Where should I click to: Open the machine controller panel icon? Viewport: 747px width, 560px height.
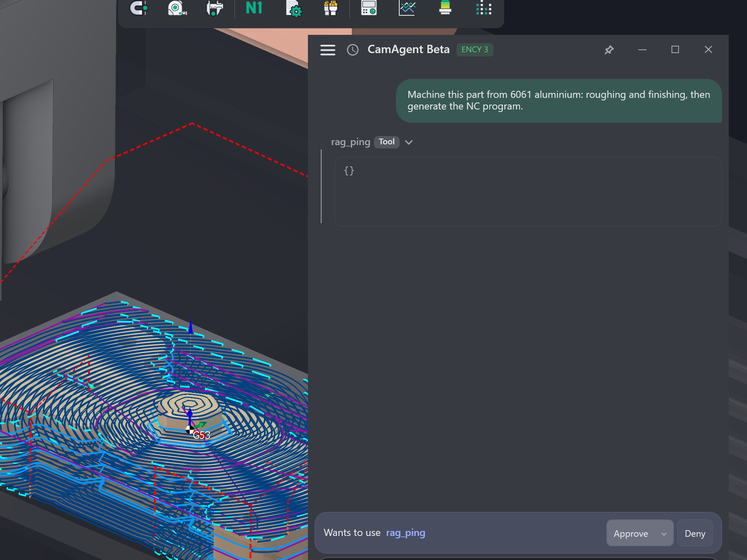click(369, 8)
